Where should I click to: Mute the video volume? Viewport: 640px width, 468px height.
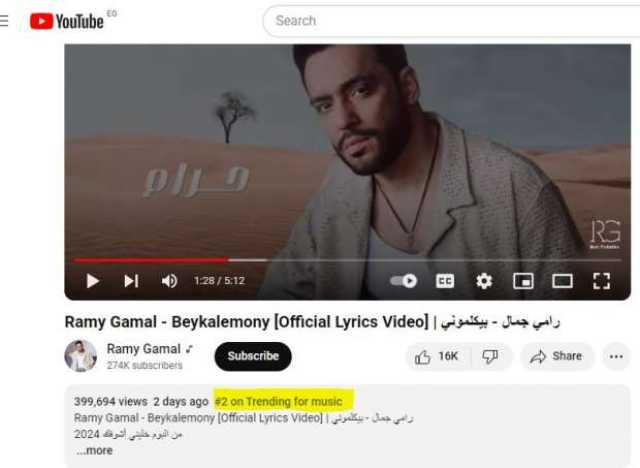coord(169,281)
